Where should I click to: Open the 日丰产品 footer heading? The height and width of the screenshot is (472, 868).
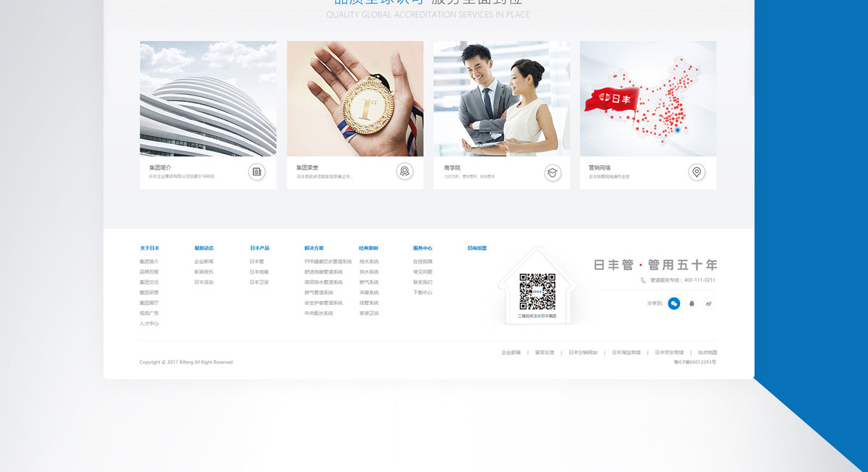pos(260,248)
